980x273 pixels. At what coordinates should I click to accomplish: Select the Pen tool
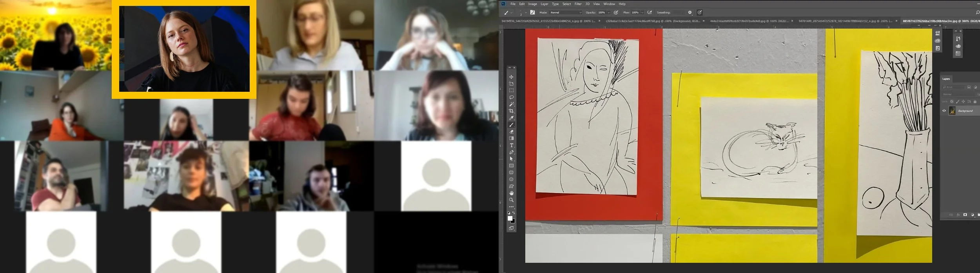(x=511, y=152)
